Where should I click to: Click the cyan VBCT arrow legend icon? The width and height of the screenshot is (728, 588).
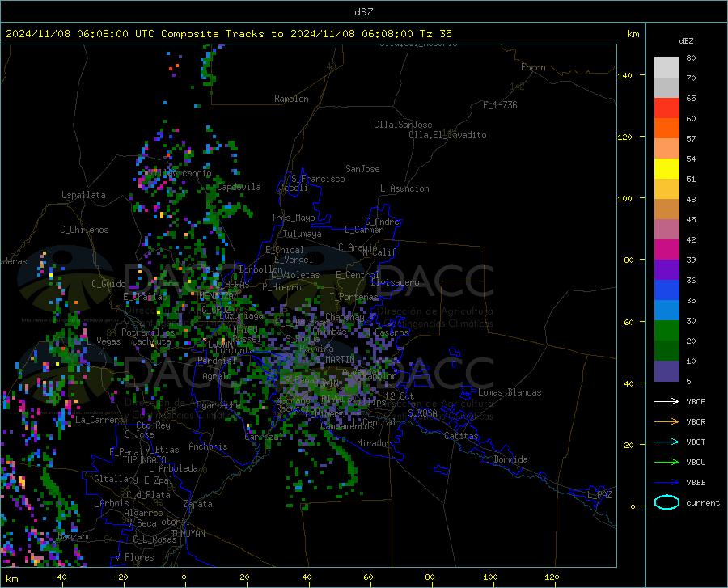click(x=667, y=442)
